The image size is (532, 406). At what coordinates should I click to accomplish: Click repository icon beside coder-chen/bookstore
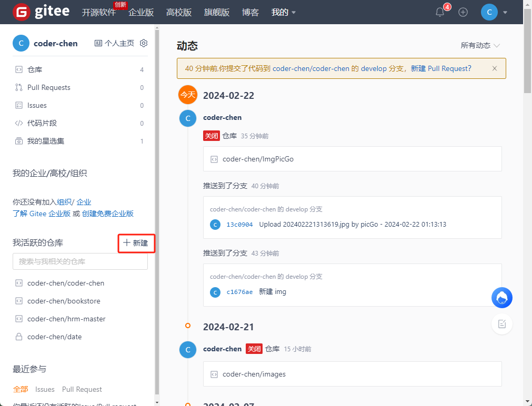coord(19,301)
